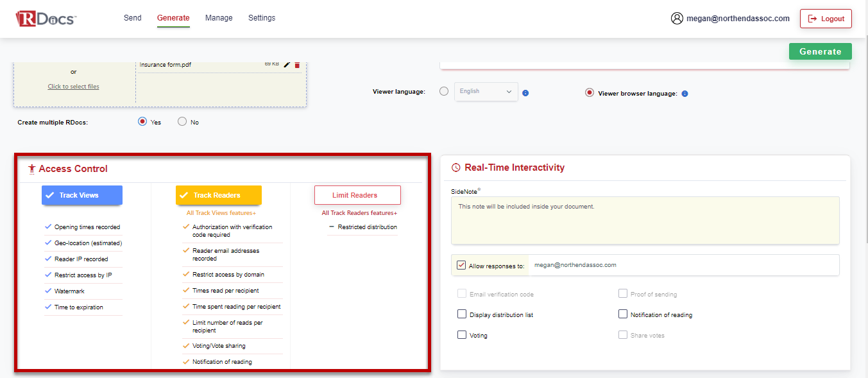
Task: Click the user profile icon
Action: click(x=677, y=19)
